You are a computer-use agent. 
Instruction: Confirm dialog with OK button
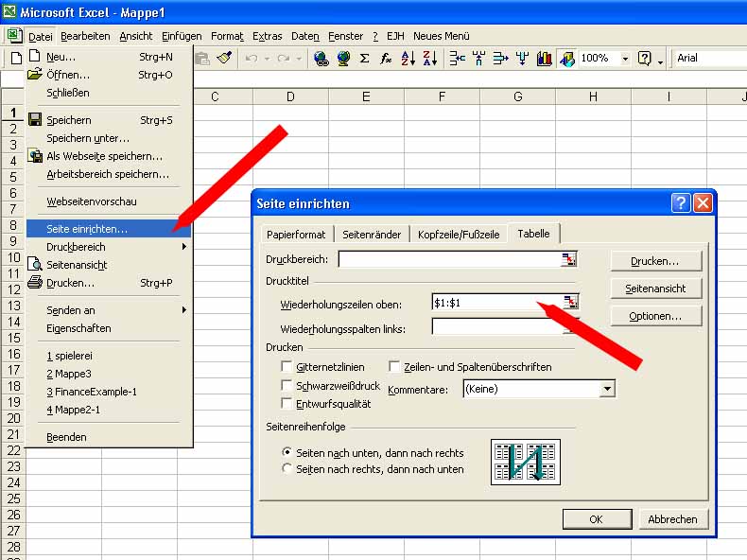597,519
